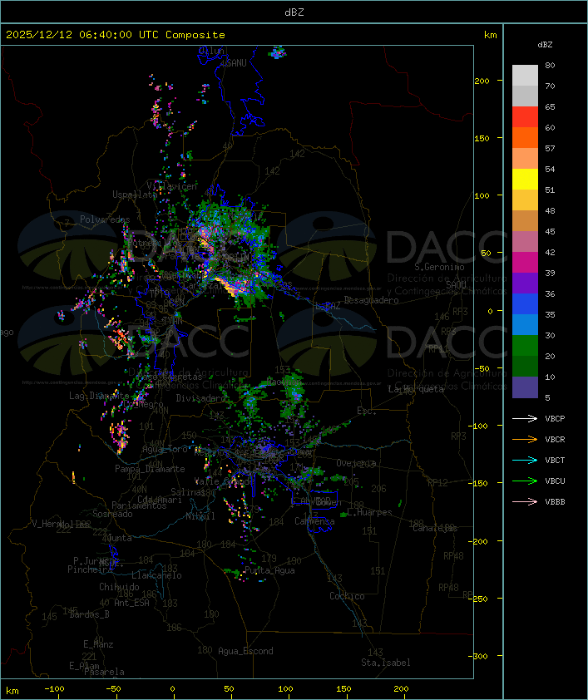Pick the light gray 80 dBZ swatch
Image resolution: width=588 pixels, height=700 pixels.
tap(525, 76)
